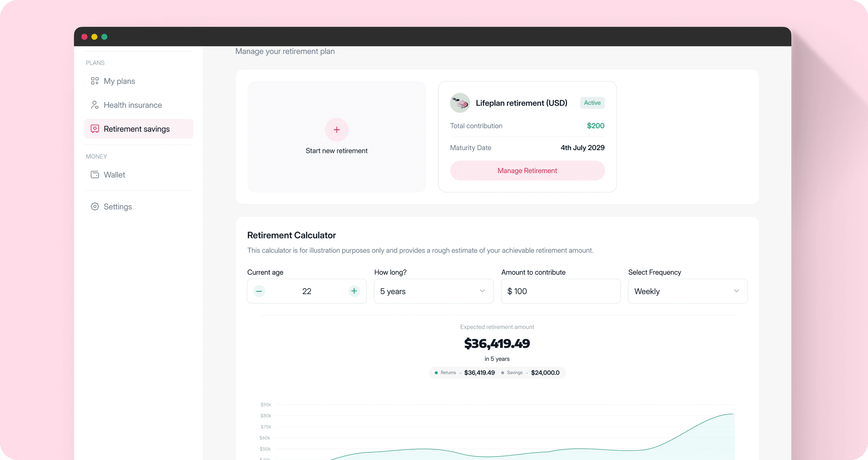Viewport: 868px width, 460px height.
Task: Click the Retirement Calculator heading
Action: click(292, 235)
